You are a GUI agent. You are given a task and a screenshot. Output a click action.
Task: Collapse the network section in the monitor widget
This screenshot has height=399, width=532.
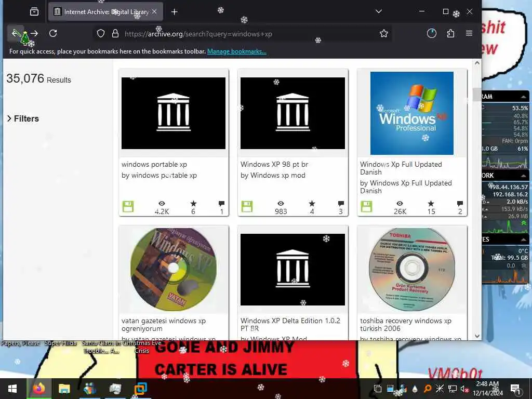524,176
